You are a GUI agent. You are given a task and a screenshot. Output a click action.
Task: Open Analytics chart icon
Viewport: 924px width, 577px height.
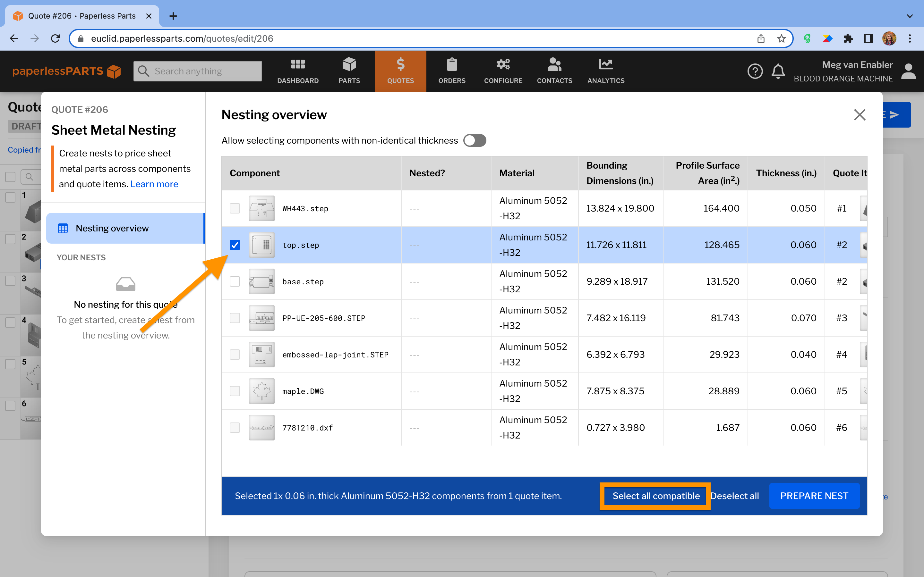(605, 65)
